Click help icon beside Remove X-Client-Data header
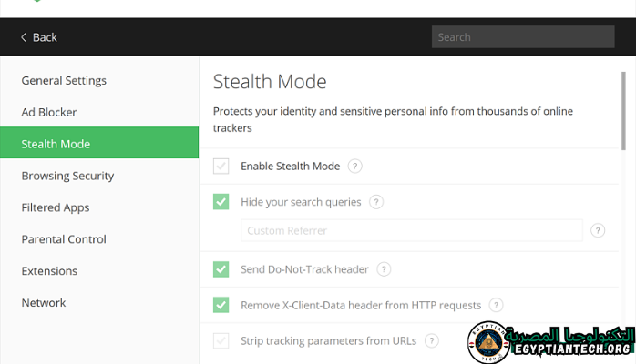 point(497,306)
